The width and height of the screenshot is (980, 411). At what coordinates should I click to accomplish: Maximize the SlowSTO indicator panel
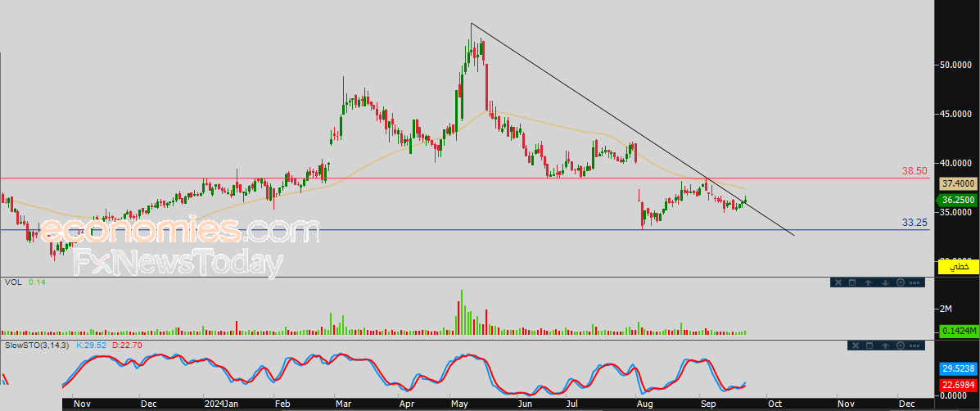(x=869, y=346)
